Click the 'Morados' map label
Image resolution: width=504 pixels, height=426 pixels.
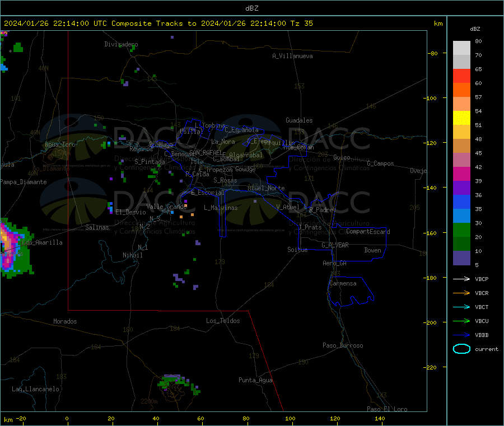[65, 321]
